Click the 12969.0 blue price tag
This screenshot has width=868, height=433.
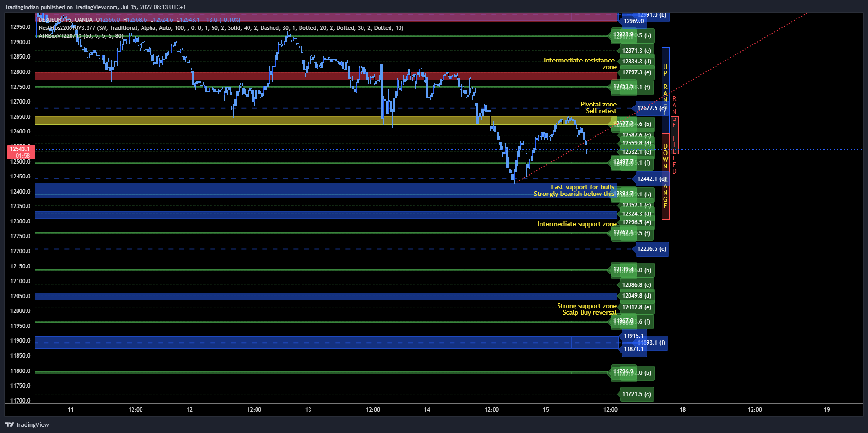(x=634, y=21)
